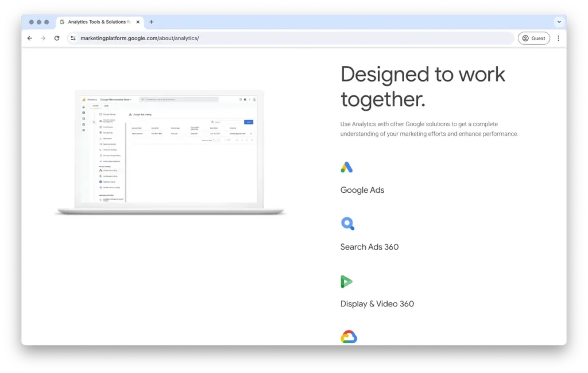Open a new tab with the plus icon
This screenshot has width=588, height=373.
152,22
